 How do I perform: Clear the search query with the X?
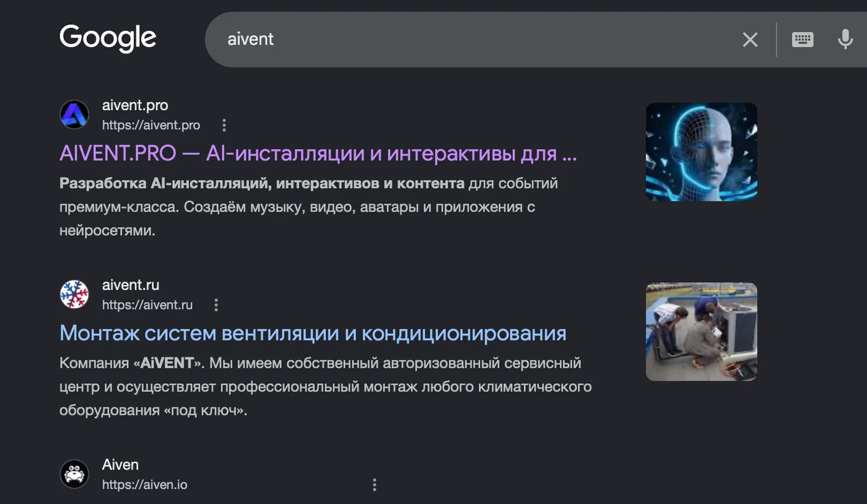click(750, 40)
